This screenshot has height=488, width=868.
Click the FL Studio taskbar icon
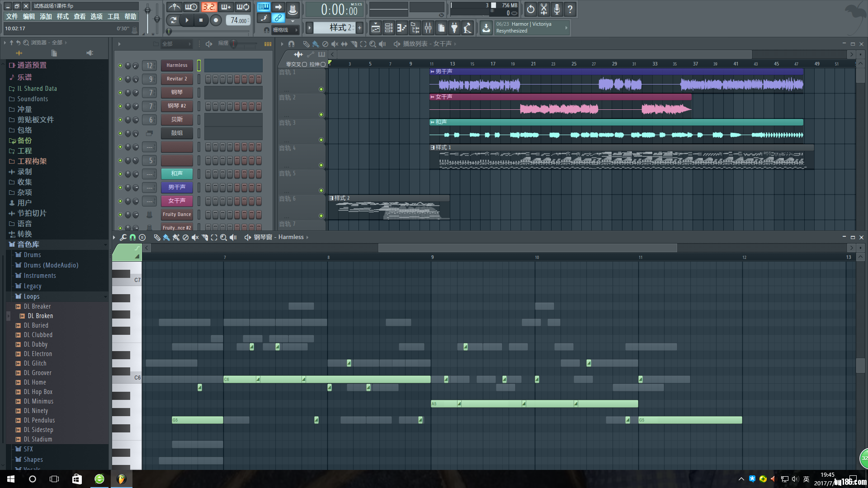click(x=121, y=479)
